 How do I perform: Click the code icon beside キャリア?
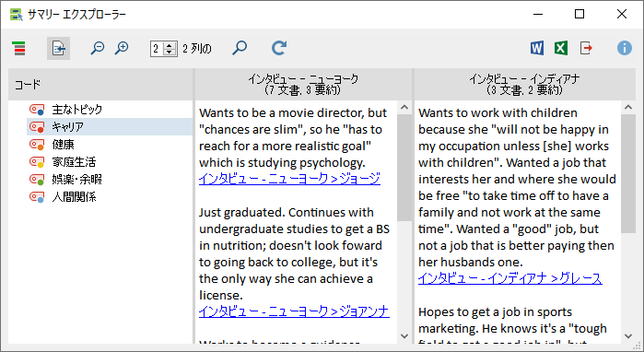37,127
